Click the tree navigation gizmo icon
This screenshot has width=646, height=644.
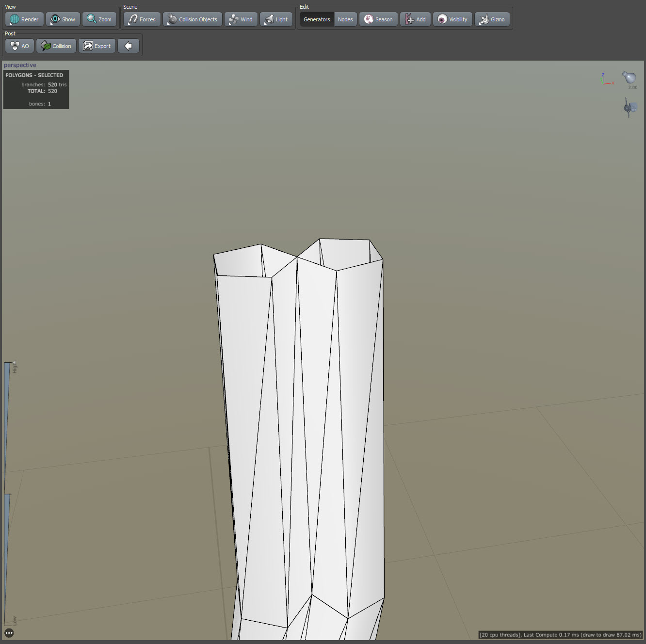(x=630, y=107)
